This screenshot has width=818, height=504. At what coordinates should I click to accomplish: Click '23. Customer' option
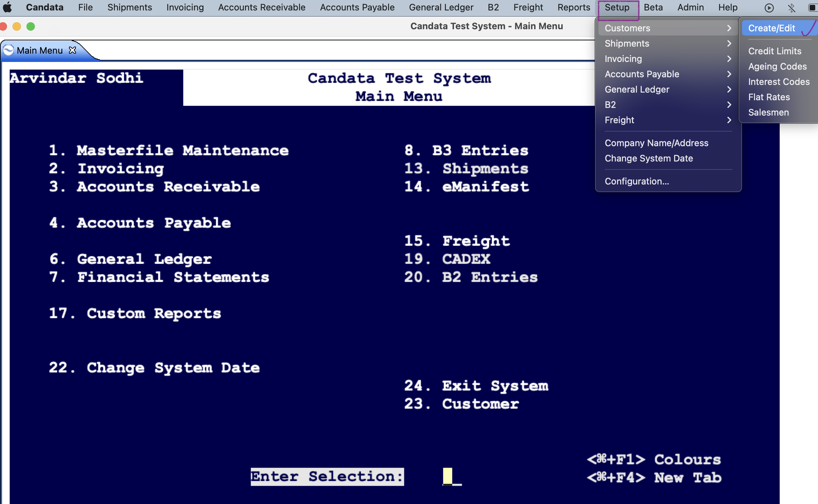462,404
